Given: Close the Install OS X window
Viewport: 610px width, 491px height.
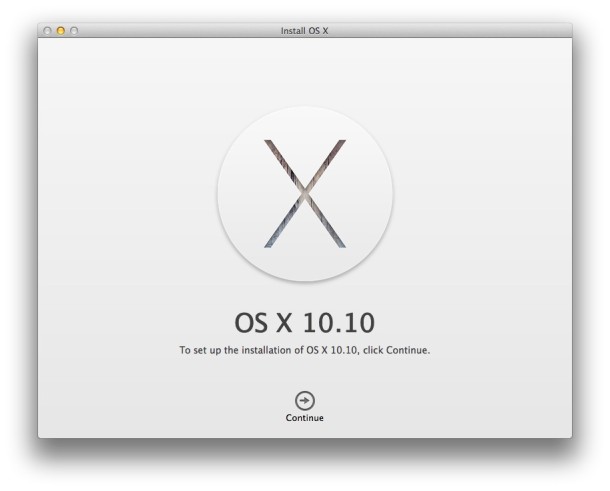Looking at the screenshot, I should (x=47, y=30).
